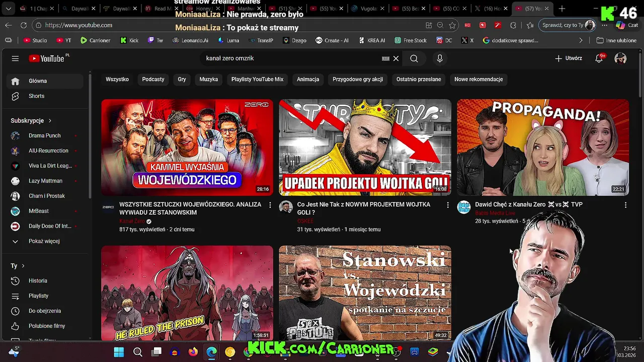Open Windows taskbar search
The image size is (644, 362).
(x=138, y=352)
